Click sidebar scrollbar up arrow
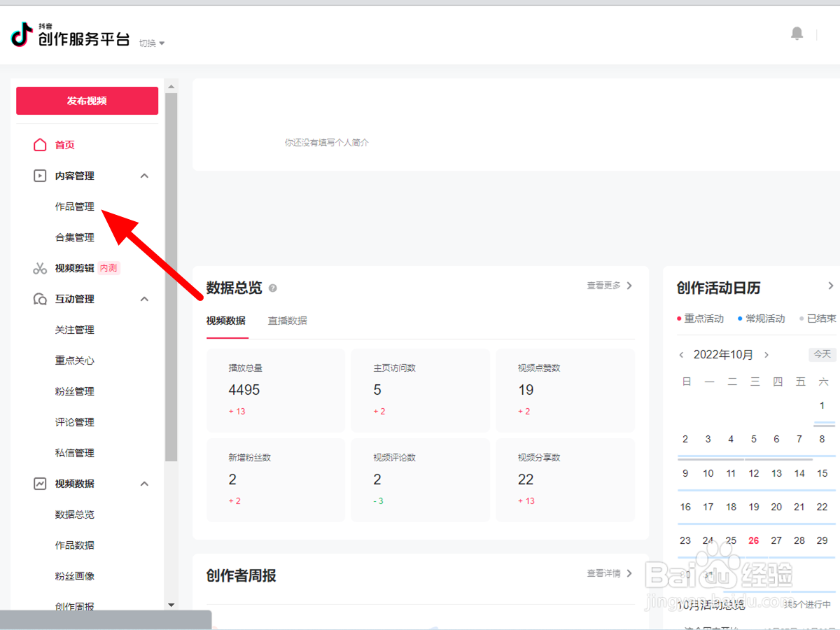This screenshot has width=840, height=630. [171, 87]
